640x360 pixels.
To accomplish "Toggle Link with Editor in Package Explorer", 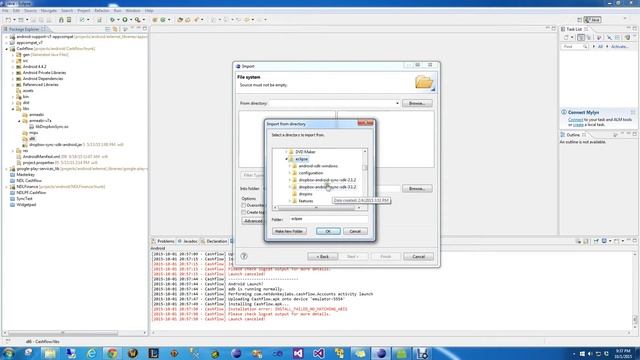I will [x=116, y=29].
